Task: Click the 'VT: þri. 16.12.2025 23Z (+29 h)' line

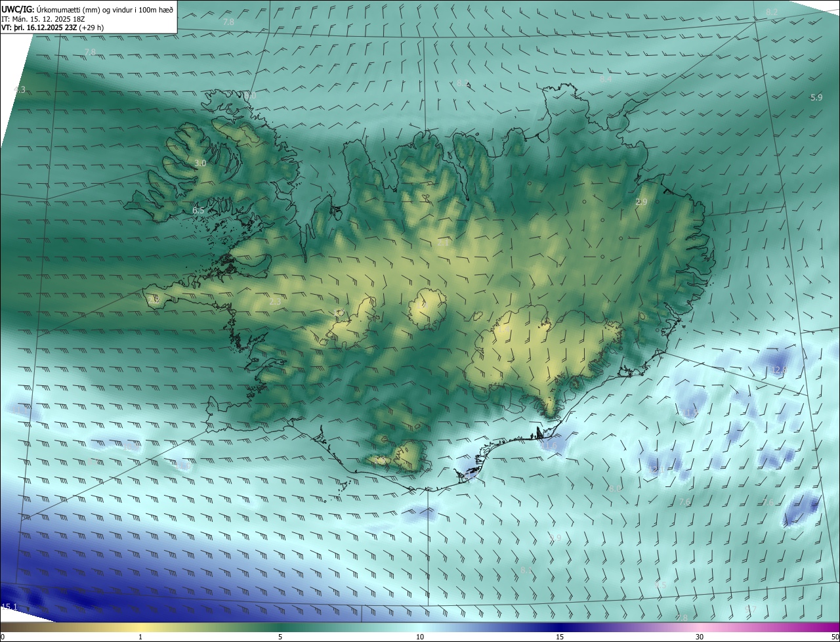Action: (x=52, y=28)
